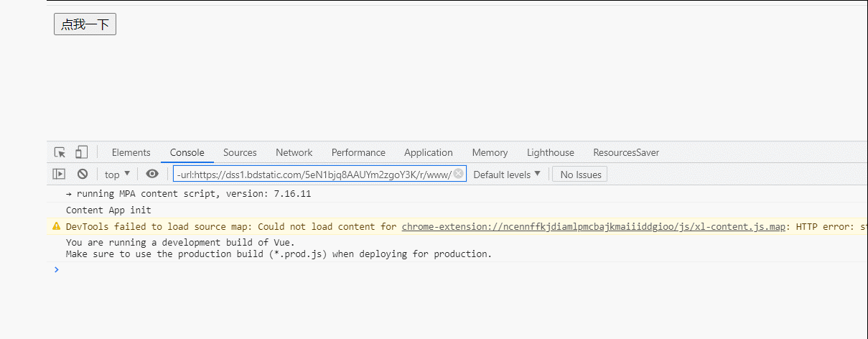The height and width of the screenshot is (339, 868).
Task: Select the 'running MPA content script' log line
Action: coord(188,194)
